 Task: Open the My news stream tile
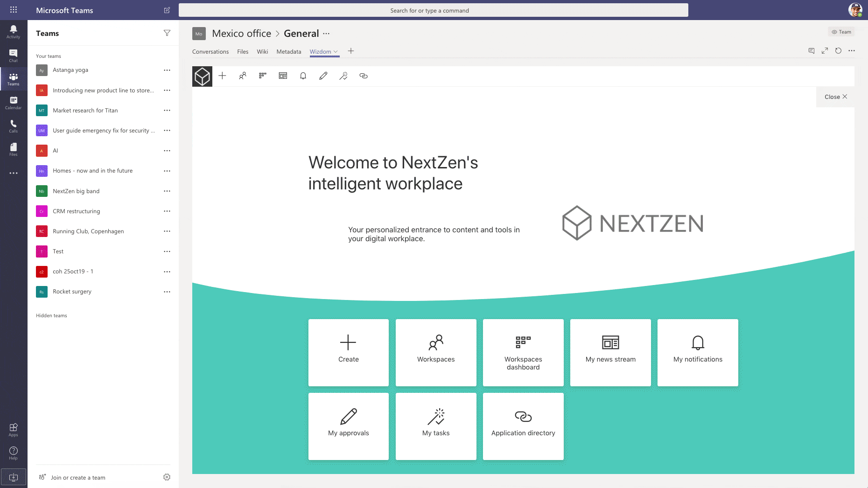[x=610, y=353]
